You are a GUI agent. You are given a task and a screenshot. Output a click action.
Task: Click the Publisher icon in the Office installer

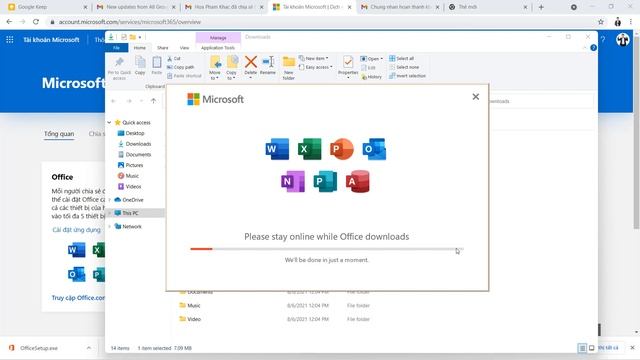click(x=325, y=181)
